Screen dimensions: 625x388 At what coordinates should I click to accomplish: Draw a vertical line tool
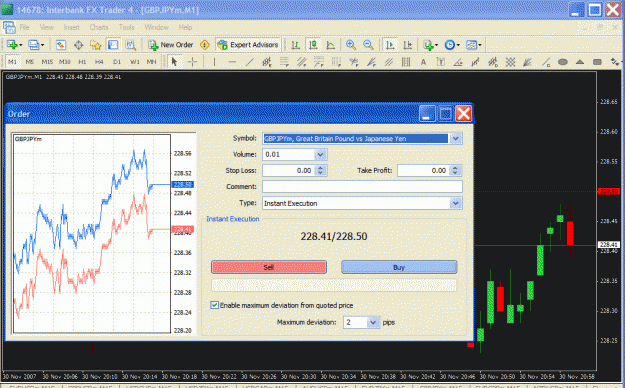point(214,62)
